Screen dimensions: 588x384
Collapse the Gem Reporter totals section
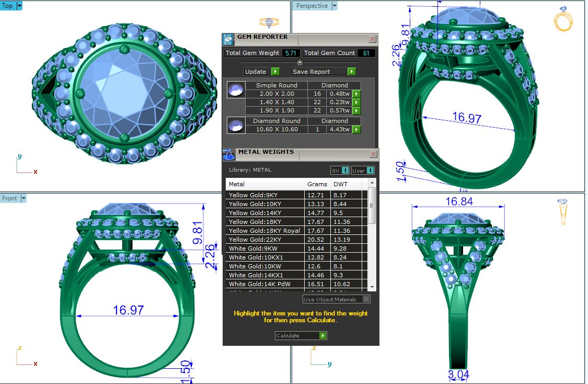[299, 62]
